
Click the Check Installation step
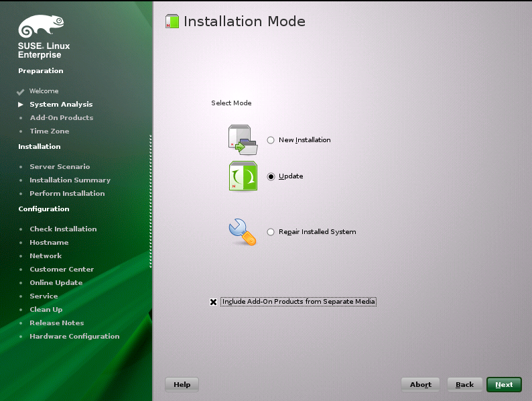pos(63,229)
